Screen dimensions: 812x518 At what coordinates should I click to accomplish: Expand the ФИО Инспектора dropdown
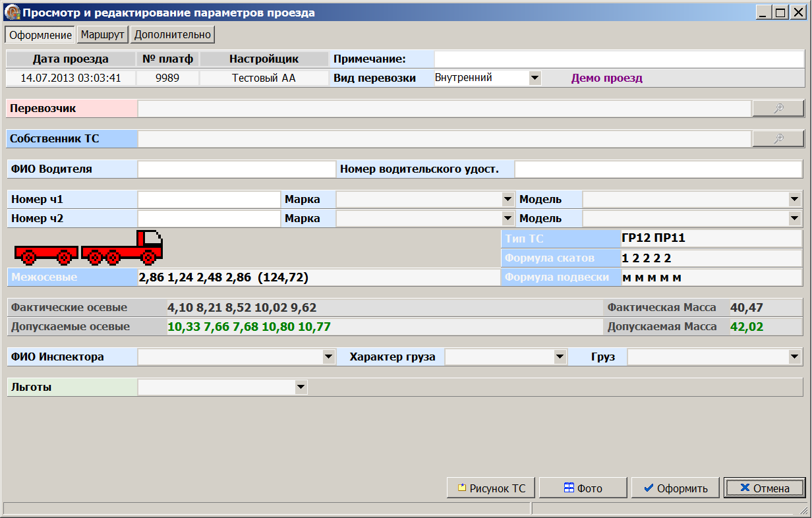coord(328,357)
